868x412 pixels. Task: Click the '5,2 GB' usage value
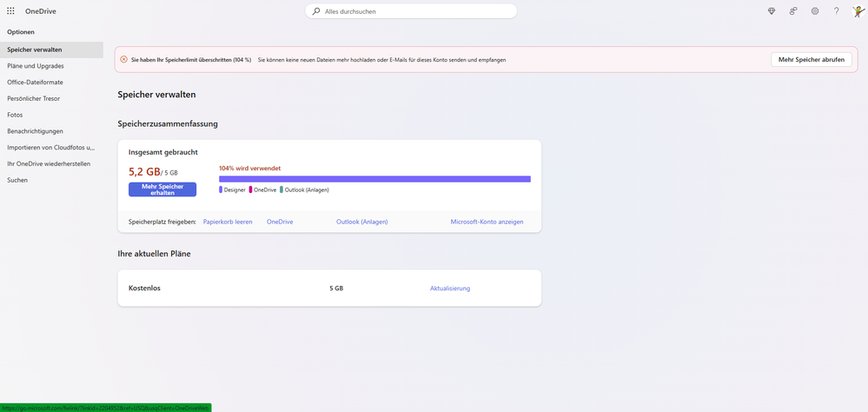(x=144, y=172)
